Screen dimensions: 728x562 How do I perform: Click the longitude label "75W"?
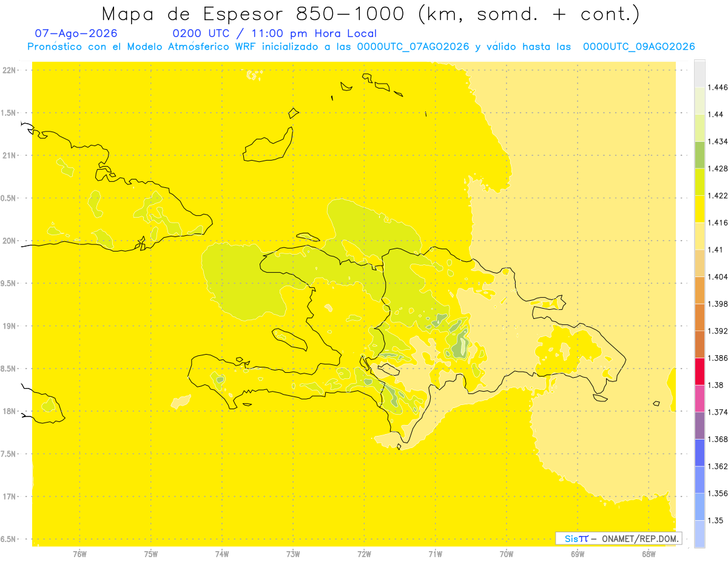151,554
